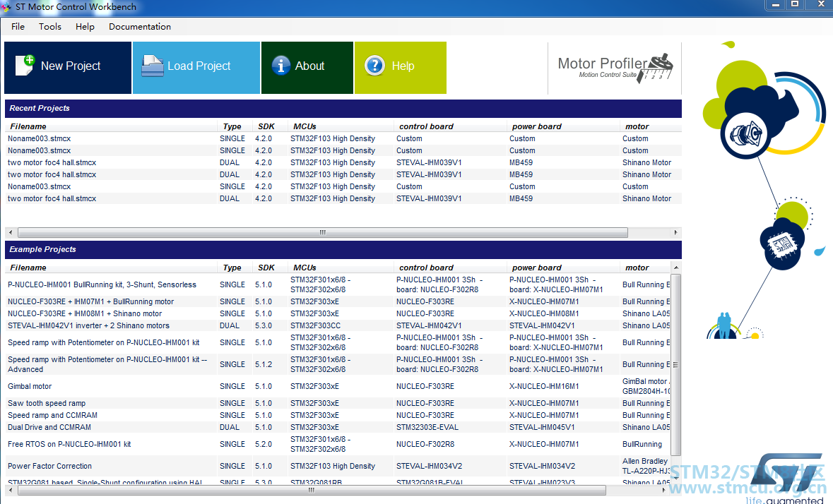Click Recent Projects horizontal scrollbar thumb
This screenshot has height=504, width=833.
coord(322,232)
